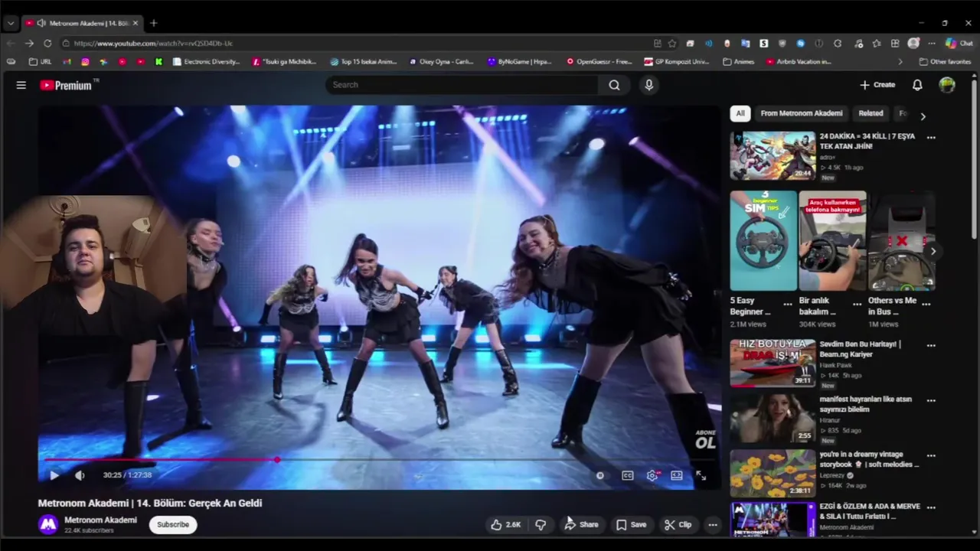980x551 pixels.
Task: Mute the video volume
Action: pyautogui.click(x=80, y=475)
